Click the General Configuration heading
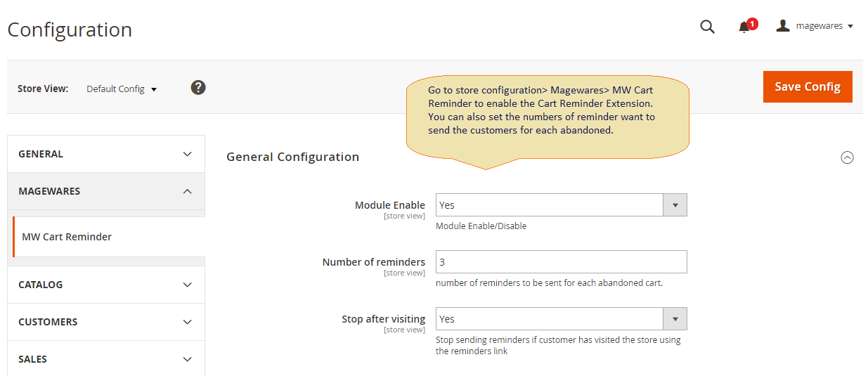 pyautogui.click(x=292, y=157)
